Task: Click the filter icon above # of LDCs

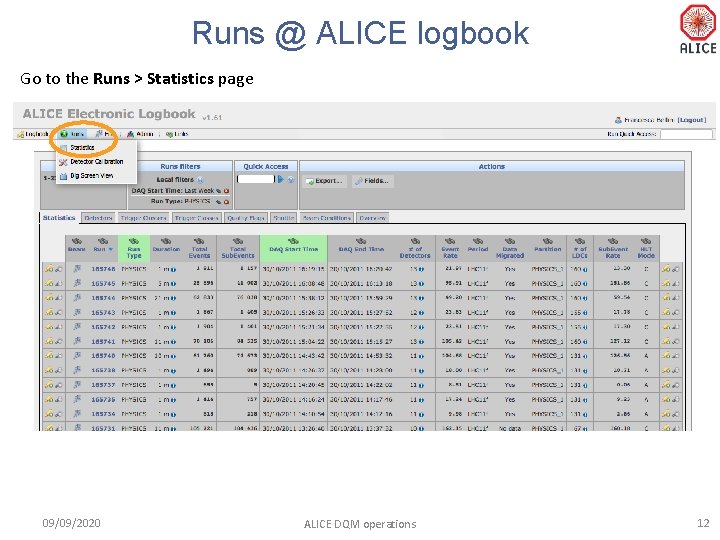Action: (x=580, y=241)
